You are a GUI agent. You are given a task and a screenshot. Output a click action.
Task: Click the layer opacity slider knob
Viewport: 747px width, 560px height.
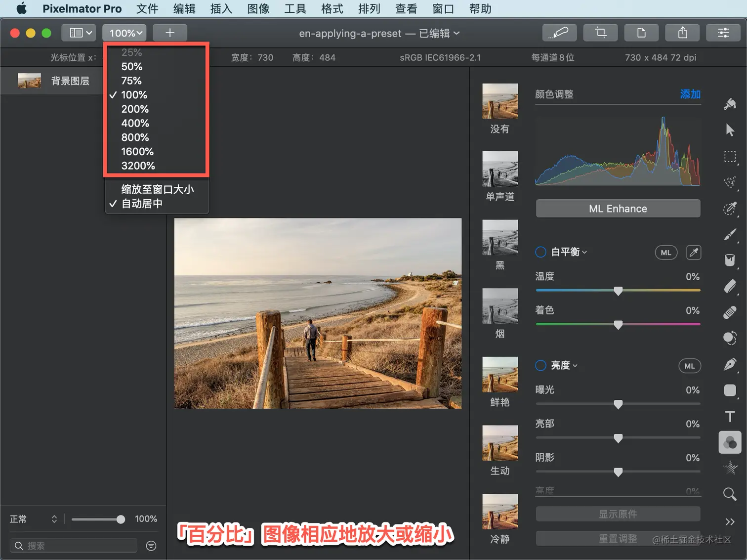coord(121,519)
